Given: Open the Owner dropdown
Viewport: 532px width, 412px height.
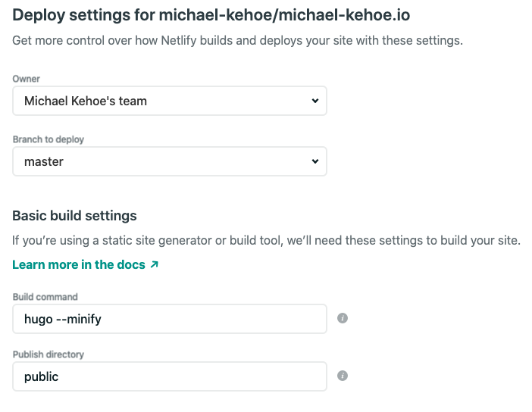Looking at the screenshot, I should point(170,101).
